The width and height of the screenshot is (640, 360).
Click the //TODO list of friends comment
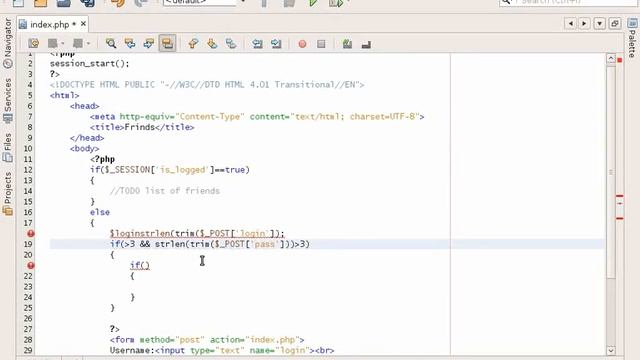(165, 191)
